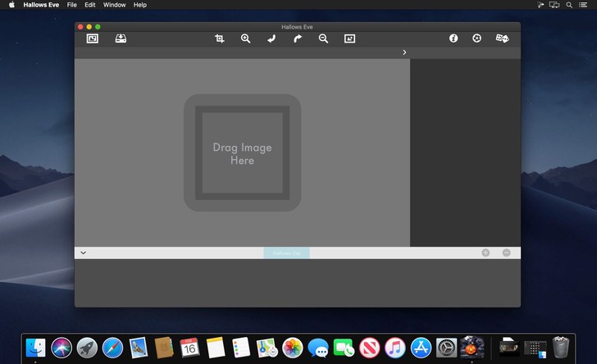
Task: Zoom in using the magnifier plus icon
Action: coord(245,39)
